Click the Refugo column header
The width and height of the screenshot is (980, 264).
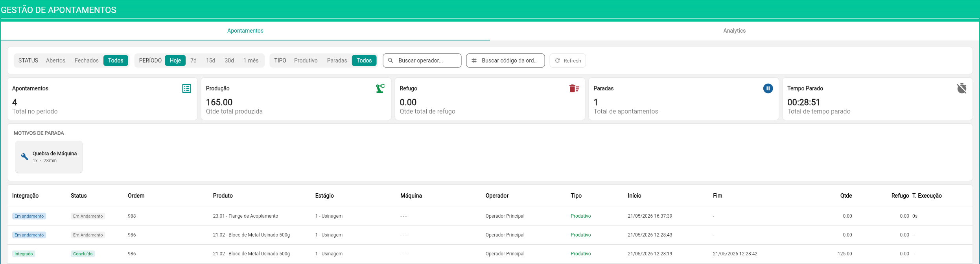coord(900,196)
